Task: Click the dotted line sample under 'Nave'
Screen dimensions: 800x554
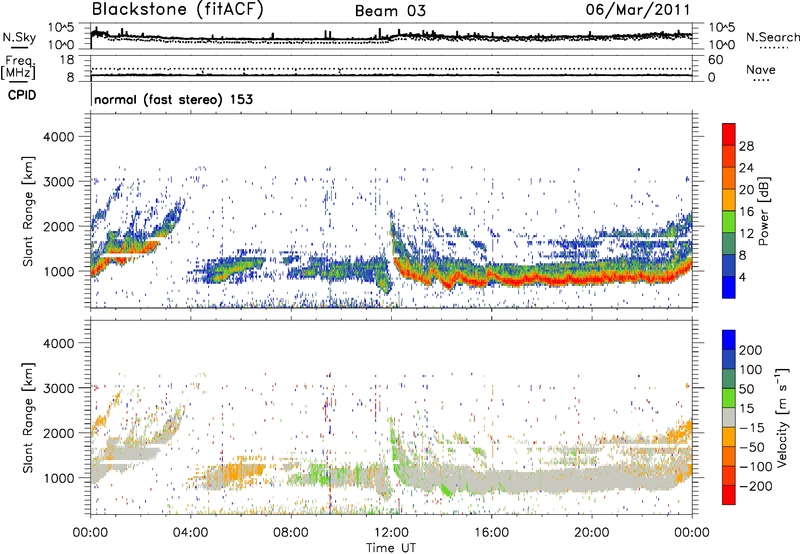Action: [761, 80]
